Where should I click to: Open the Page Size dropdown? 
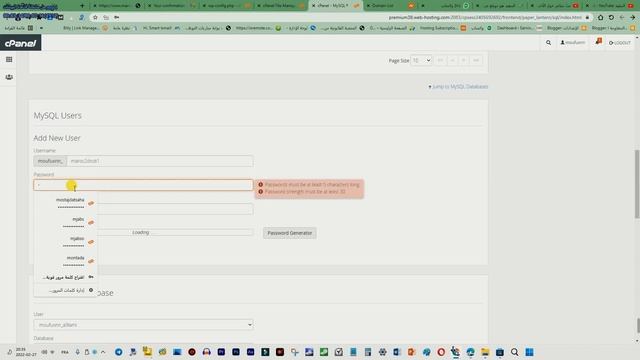pos(421,60)
